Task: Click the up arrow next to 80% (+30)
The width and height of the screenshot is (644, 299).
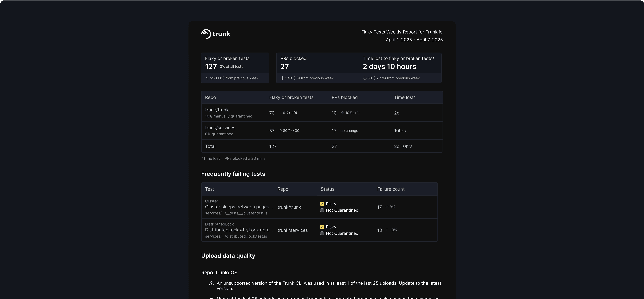Action: pos(280,131)
